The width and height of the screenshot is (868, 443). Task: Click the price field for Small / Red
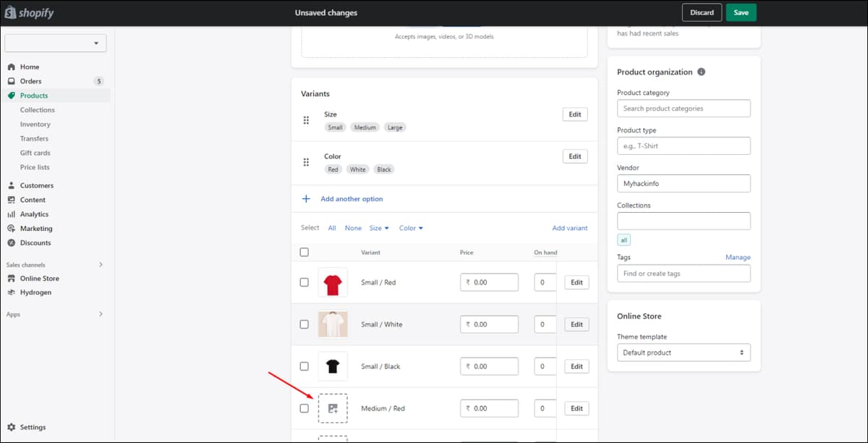[x=489, y=282]
